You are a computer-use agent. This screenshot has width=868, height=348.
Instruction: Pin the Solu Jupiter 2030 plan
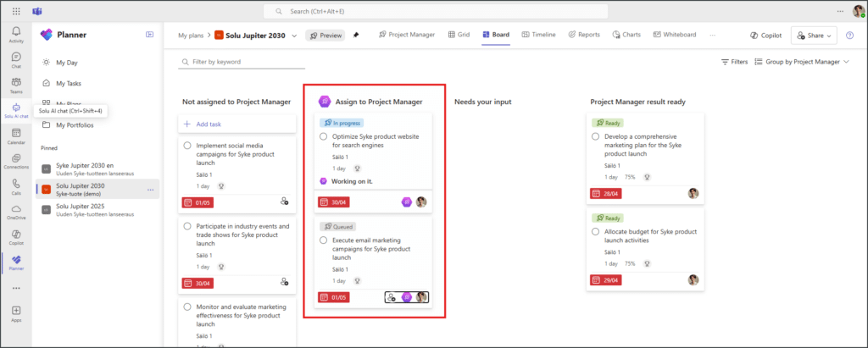pos(356,35)
